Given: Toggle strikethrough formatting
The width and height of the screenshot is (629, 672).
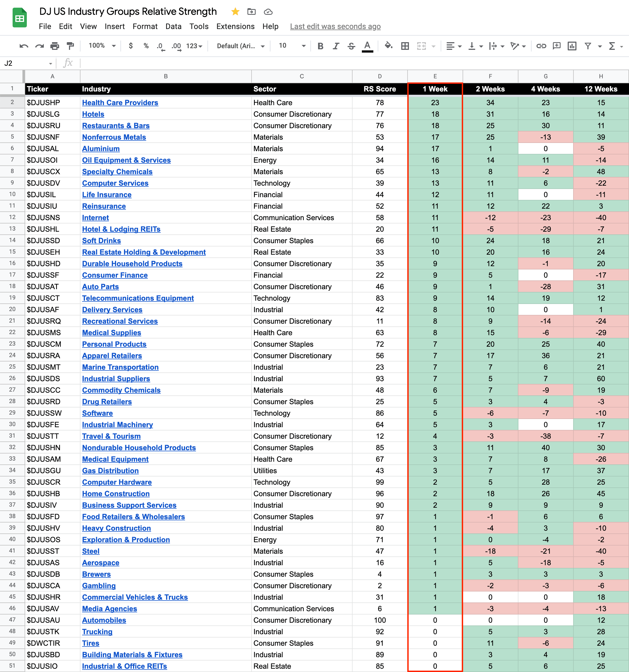Looking at the screenshot, I should 351,46.
